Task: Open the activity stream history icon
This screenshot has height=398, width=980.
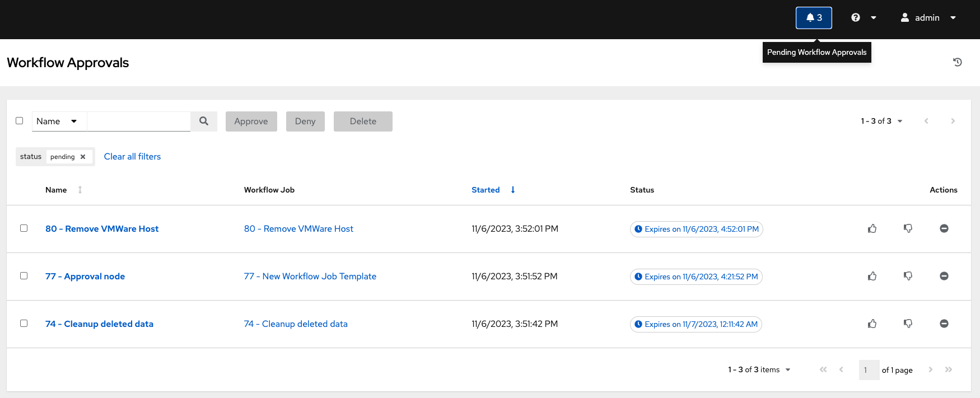Action: [957, 62]
